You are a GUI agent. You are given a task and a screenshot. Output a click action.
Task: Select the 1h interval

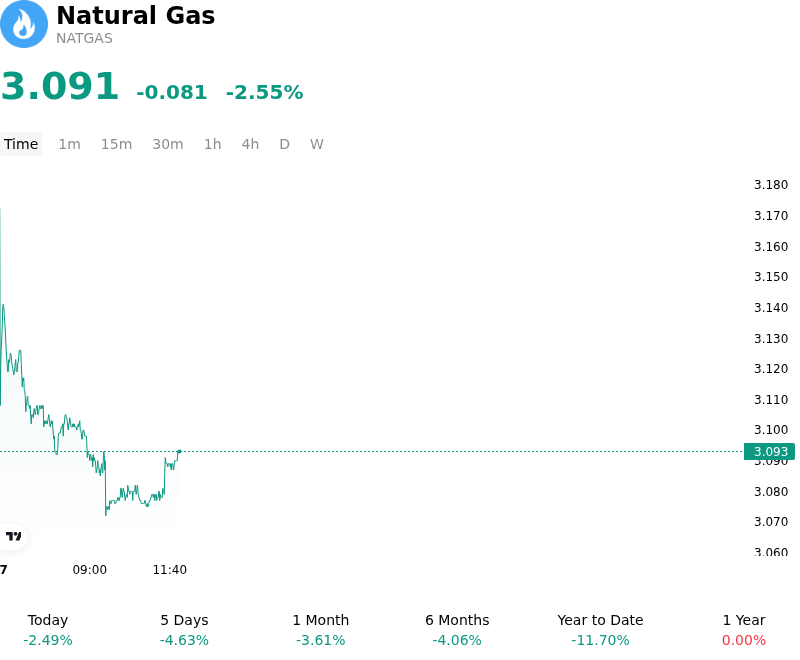pyautogui.click(x=213, y=144)
